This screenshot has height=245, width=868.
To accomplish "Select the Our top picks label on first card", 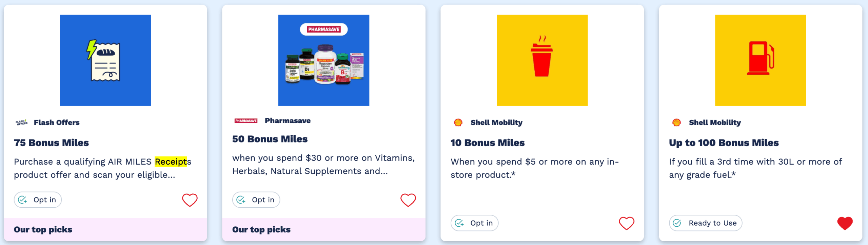I will [x=43, y=229].
